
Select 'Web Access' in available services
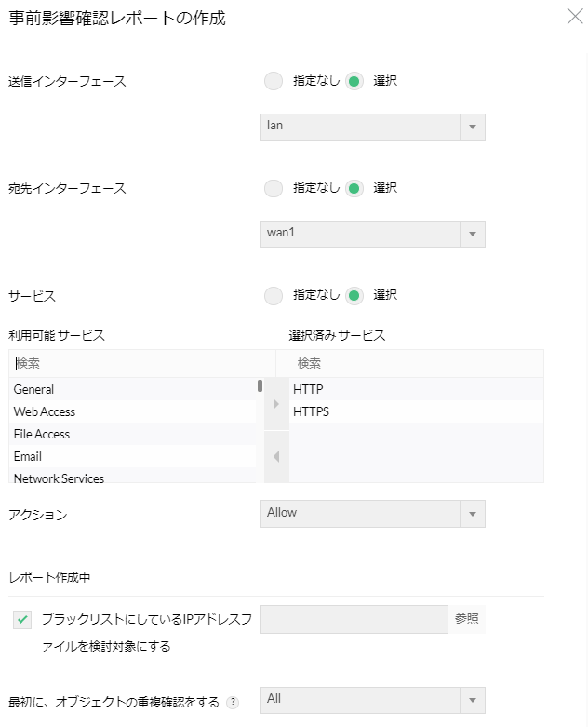[45, 411]
